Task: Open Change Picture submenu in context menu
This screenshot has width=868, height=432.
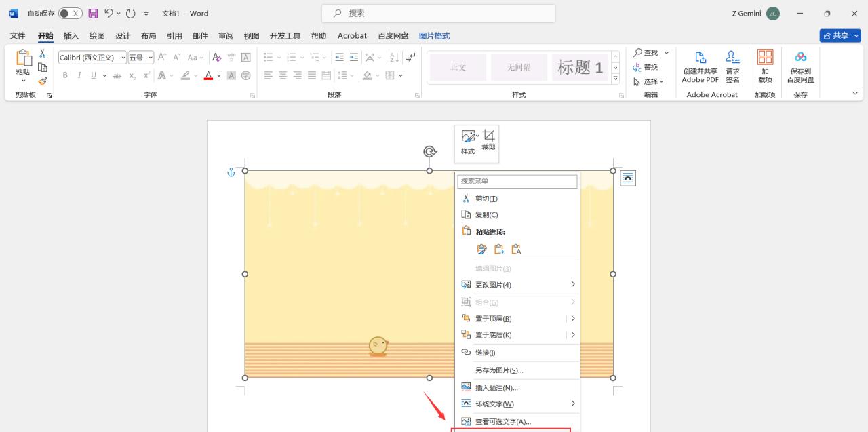Action: click(517, 285)
